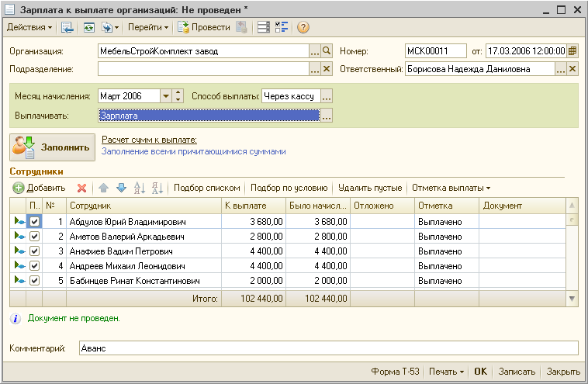This screenshot has height=384, width=588.
Task: Sort employees ascending icon
Action: coord(140,188)
